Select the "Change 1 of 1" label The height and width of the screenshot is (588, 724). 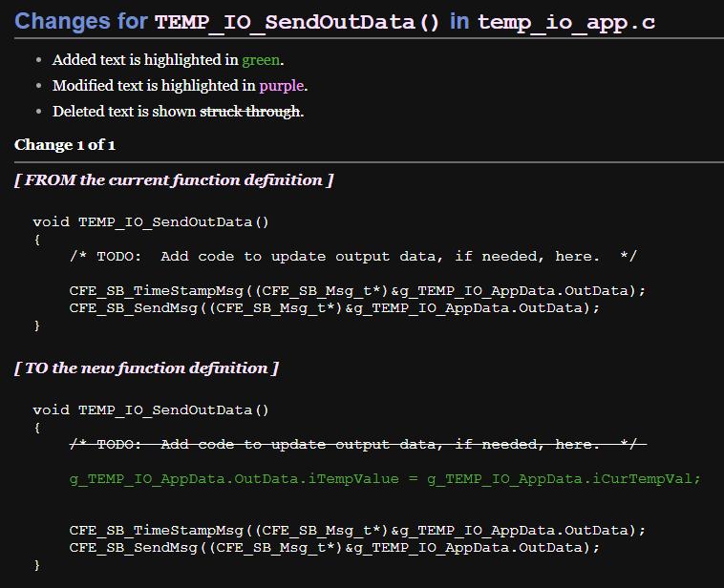pos(65,145)
